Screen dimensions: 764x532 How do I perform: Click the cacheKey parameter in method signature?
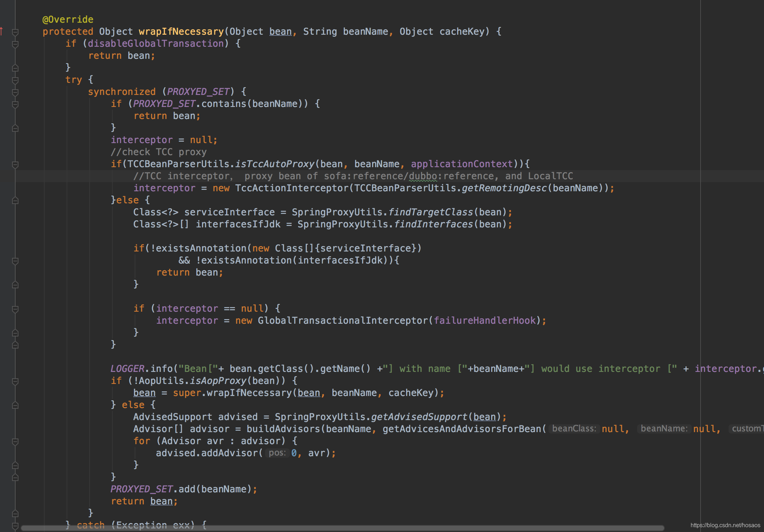[462, 32]
